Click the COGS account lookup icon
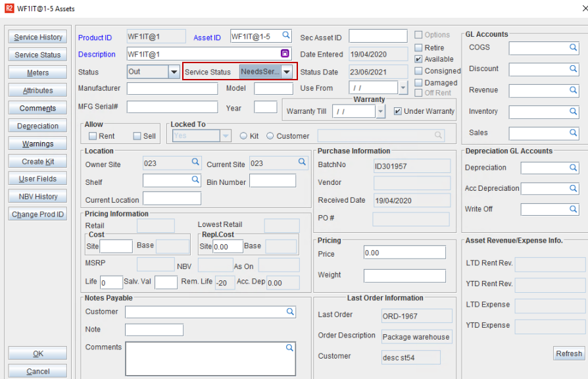The width and height of the screenshot is (588, 379). tap(573, 48)
